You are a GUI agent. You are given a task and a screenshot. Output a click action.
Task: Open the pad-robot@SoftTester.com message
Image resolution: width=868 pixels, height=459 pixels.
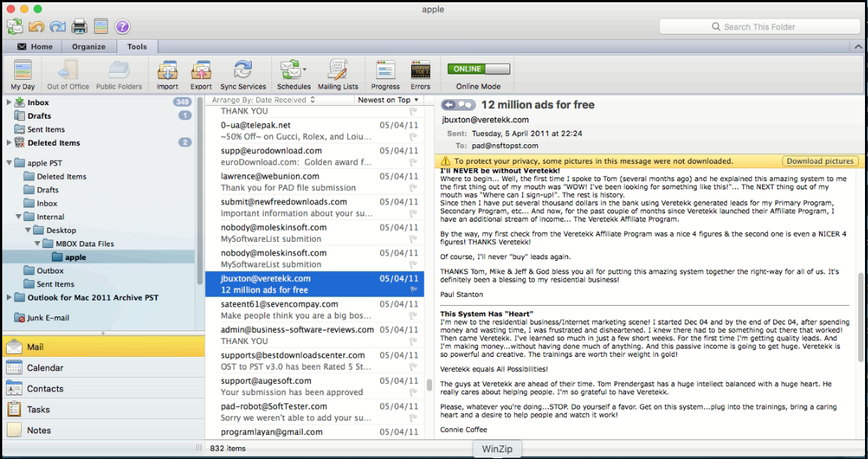tap(314, 412)
